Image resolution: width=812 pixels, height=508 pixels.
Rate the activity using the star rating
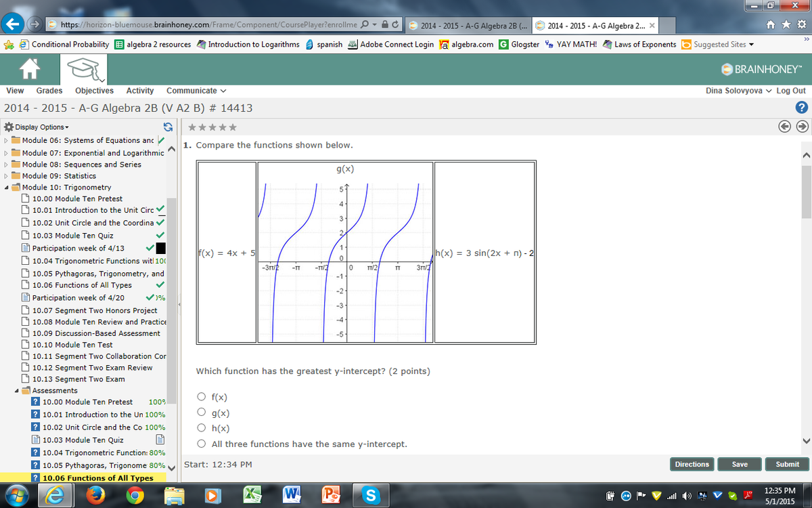(212, 127)
